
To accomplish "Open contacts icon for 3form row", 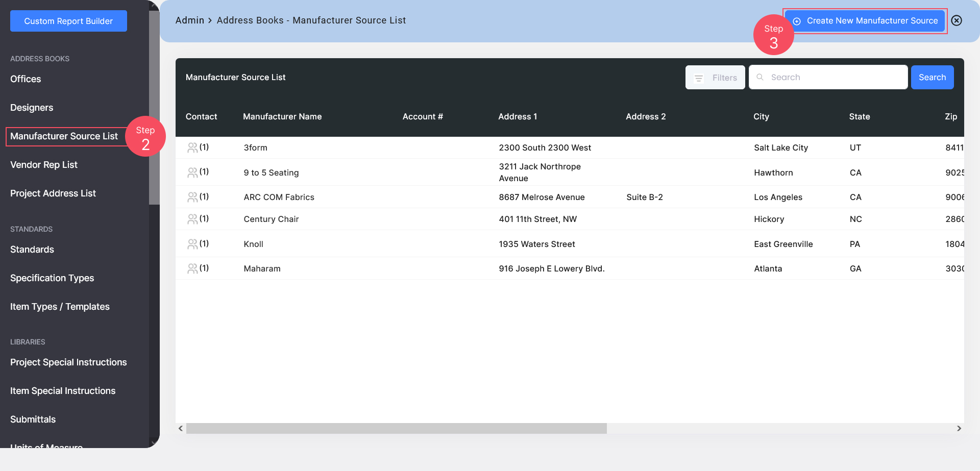I will point(192,147).
